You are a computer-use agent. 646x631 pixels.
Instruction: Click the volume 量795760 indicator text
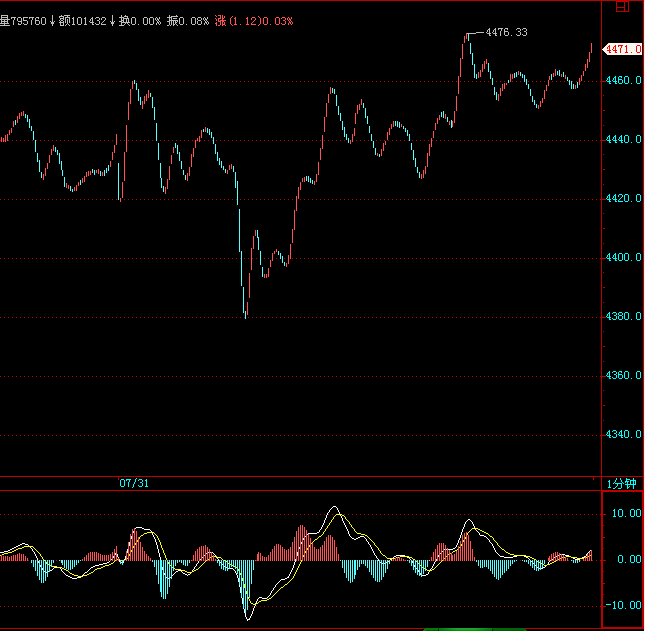pos(24,20)
